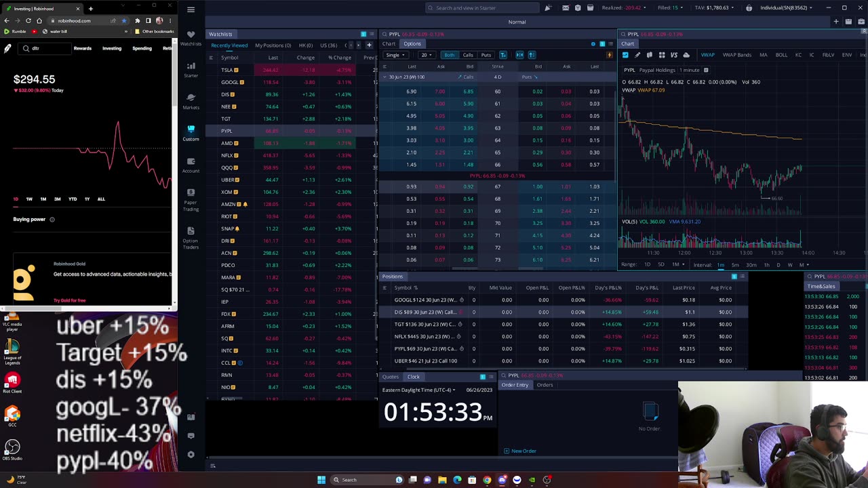Open File Explorer from taskbar
This screenshot has width=868, height=488.
(442, 480)
